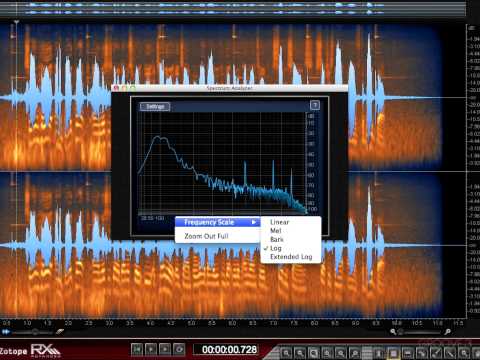Click the second magnifier zoom-out tool icon
The height and width of the screenshot is (360, 480).
[300, 353]
